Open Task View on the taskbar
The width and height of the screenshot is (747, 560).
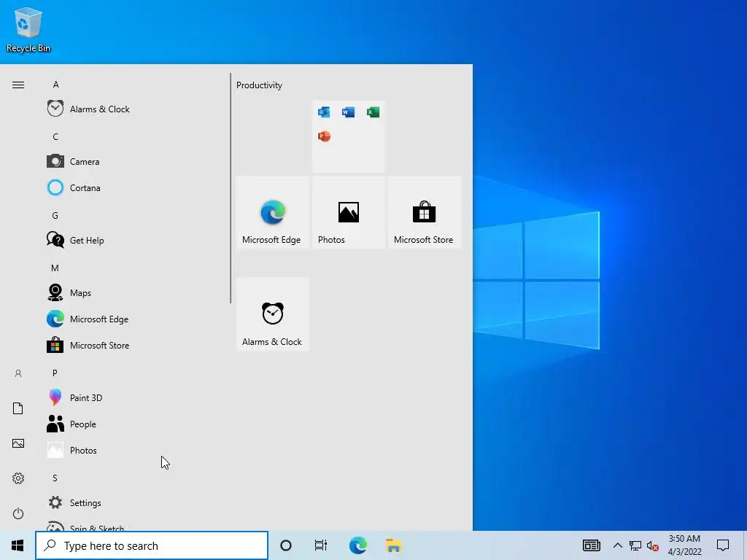(321, 545)
